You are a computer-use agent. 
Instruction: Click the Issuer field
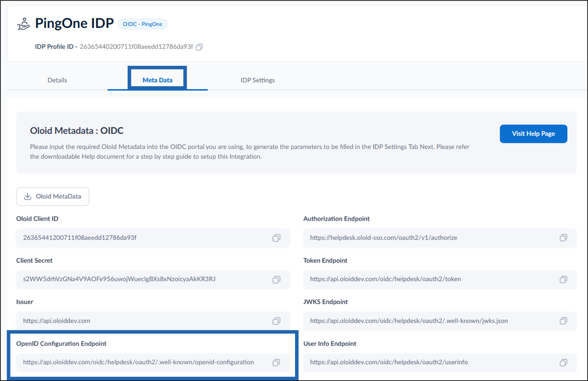point(153,321)
